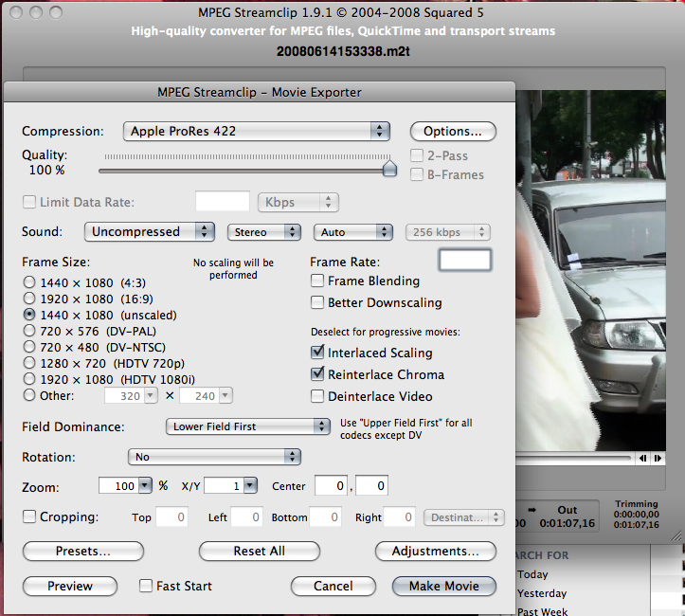Enable the Fast Start checkbox
This screenshot has width=685, height=616.
(x=146, y=586)
